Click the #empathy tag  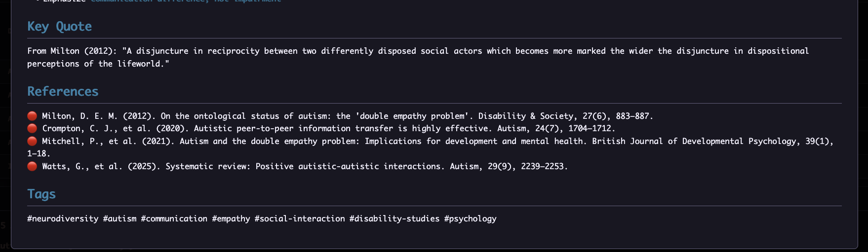pos(231,218)
